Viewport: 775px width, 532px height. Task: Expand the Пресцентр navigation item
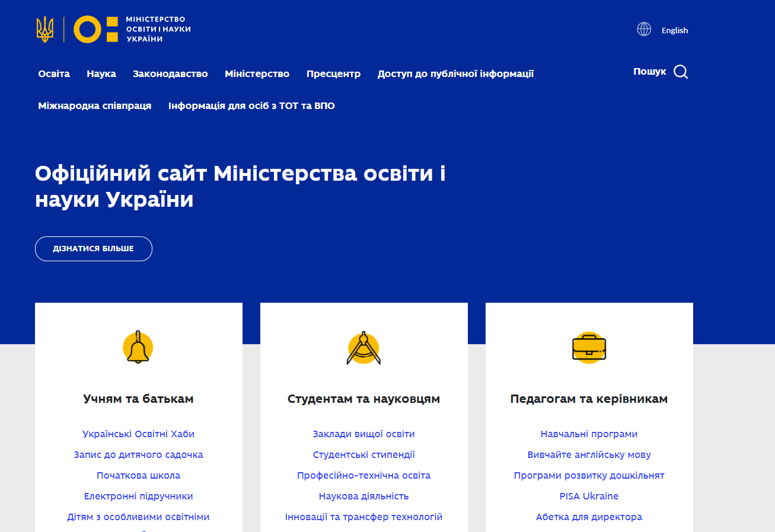pos(333,74)
